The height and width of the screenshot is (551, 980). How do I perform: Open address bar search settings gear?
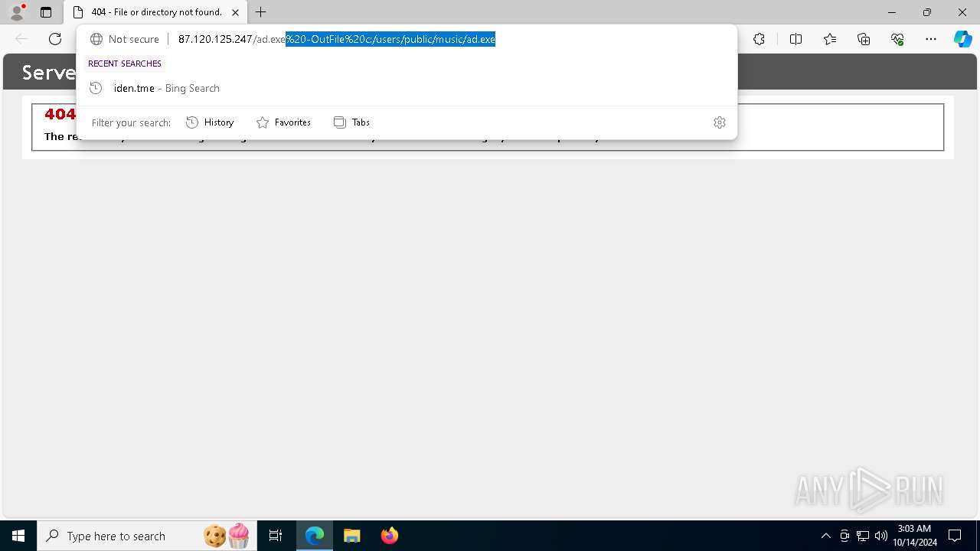pyautogui.click(x=720, y=122)
